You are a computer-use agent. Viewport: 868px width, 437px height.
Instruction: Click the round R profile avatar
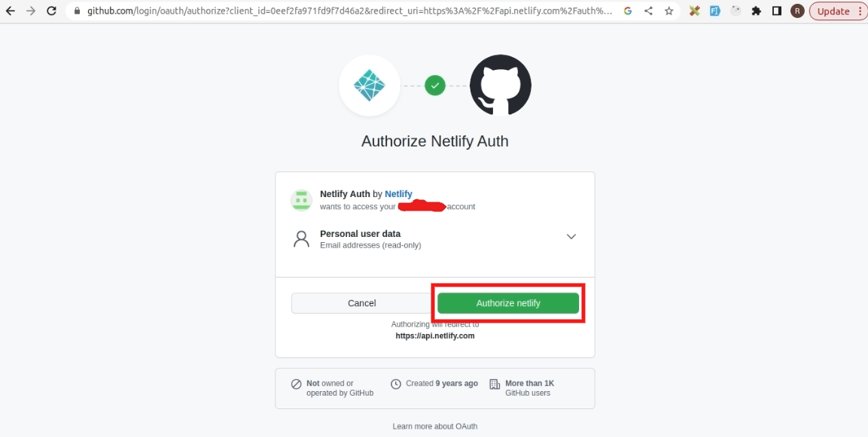(797, 11)
